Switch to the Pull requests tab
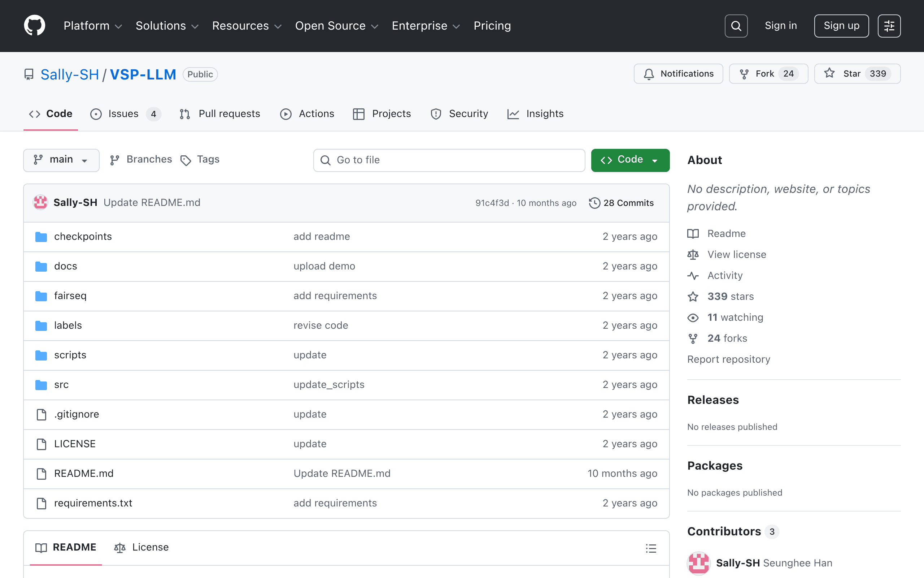This screenshot has width=924, height=578. coord(220,114)
